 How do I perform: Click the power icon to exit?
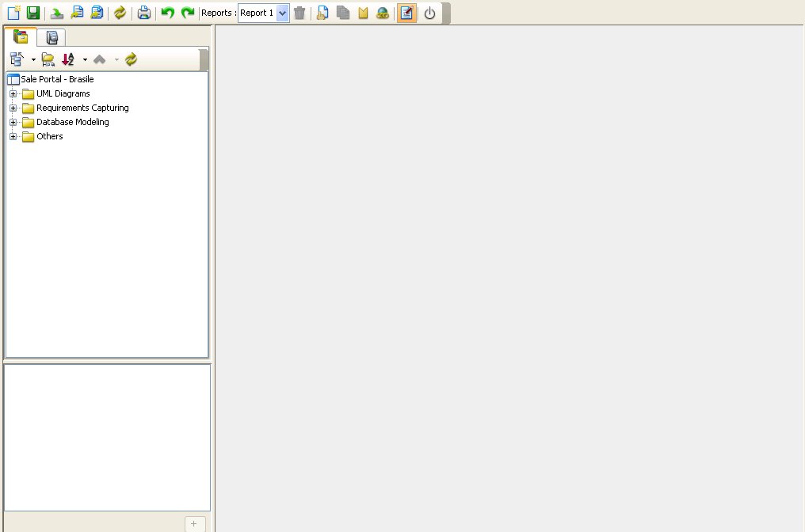(429, 13)
